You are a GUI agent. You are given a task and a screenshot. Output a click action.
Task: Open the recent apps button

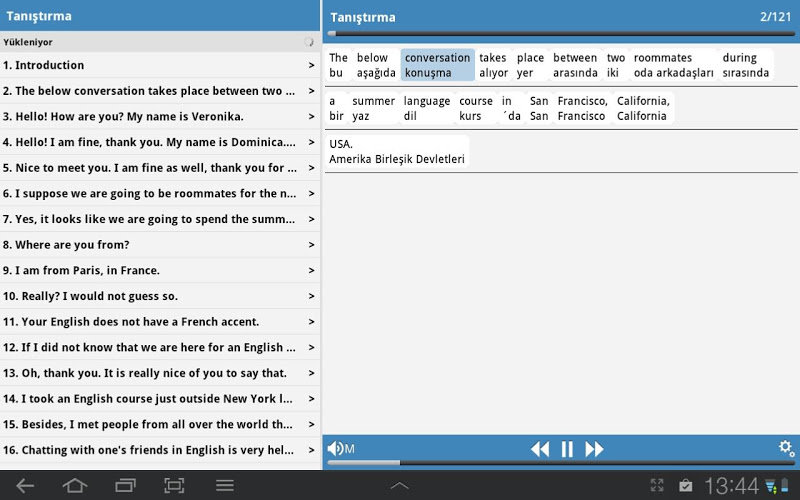click(x=125, y=486)
